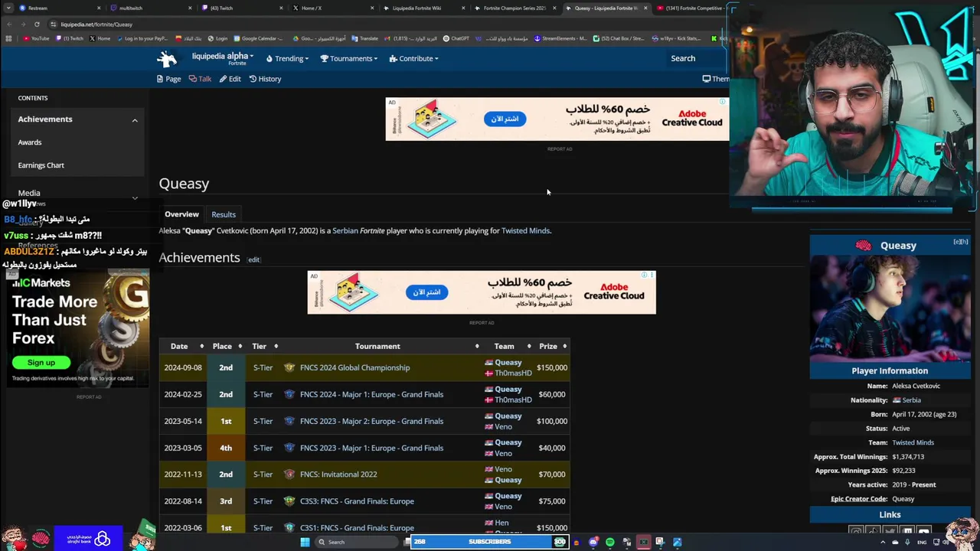The height and width of the screenshot is (551, 980).
Task: Click the Windows taskbar Search box
Action: tap(358, 542)
